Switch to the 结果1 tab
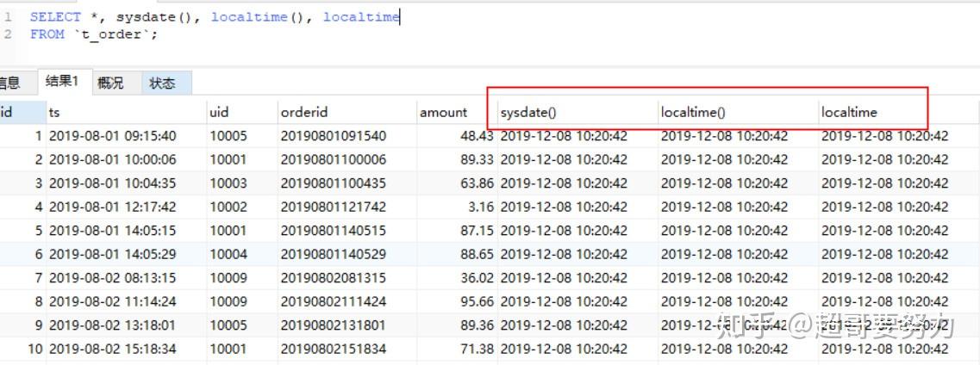980x365 pixels. (61, 82)
